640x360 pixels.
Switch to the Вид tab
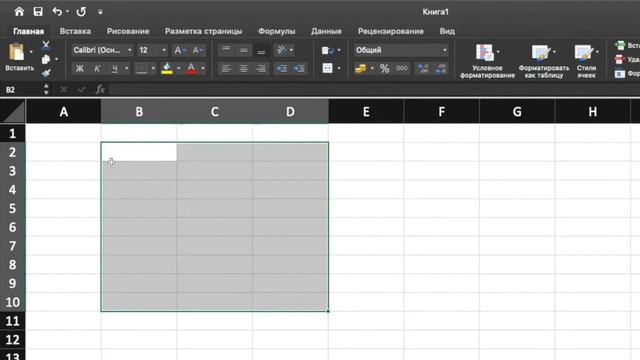tap(447, 31)
